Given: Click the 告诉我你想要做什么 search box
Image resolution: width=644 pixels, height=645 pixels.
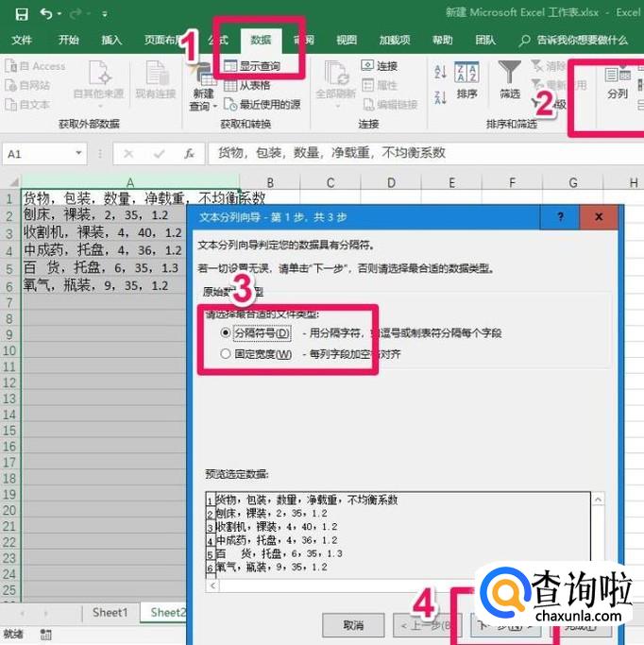Looking at the screenshot, I should [x=574, y=40].
